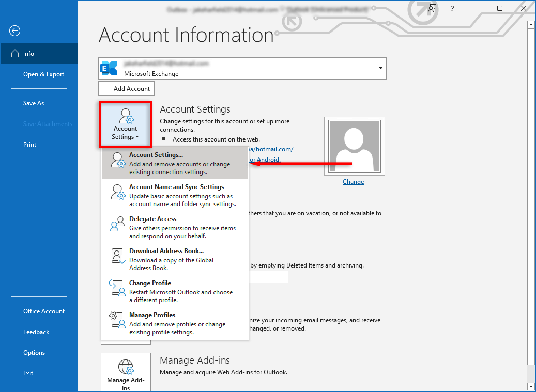This screenshot has height=392, width=536.
Task: Open the Account Settings dropdown button
Action: [125, 124]
